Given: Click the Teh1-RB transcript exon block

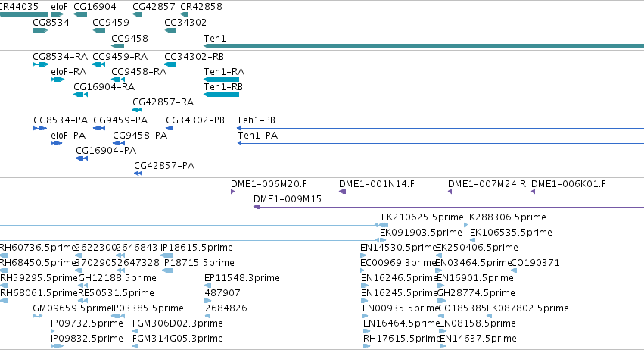Looking at the screenshot, I should (x=222, y=95).
